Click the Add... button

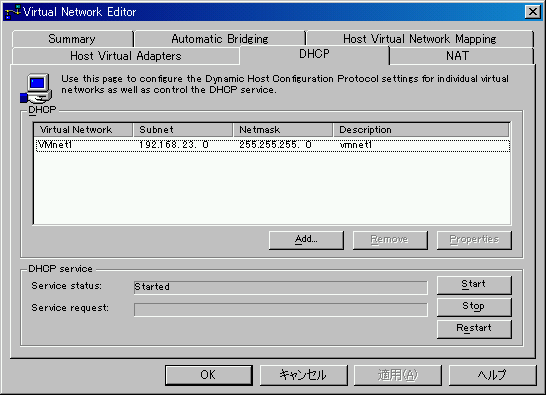[x=306, y=240]
